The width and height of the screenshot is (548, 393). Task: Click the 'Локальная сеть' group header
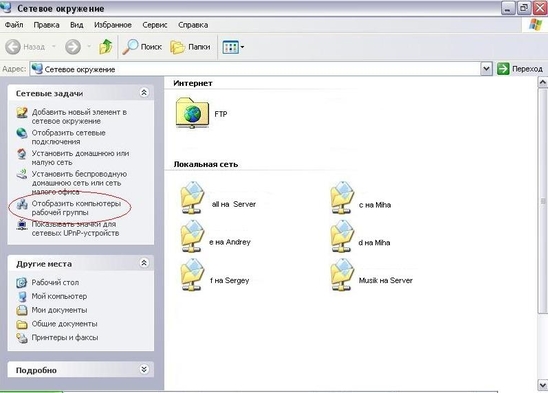pos(206,164)
